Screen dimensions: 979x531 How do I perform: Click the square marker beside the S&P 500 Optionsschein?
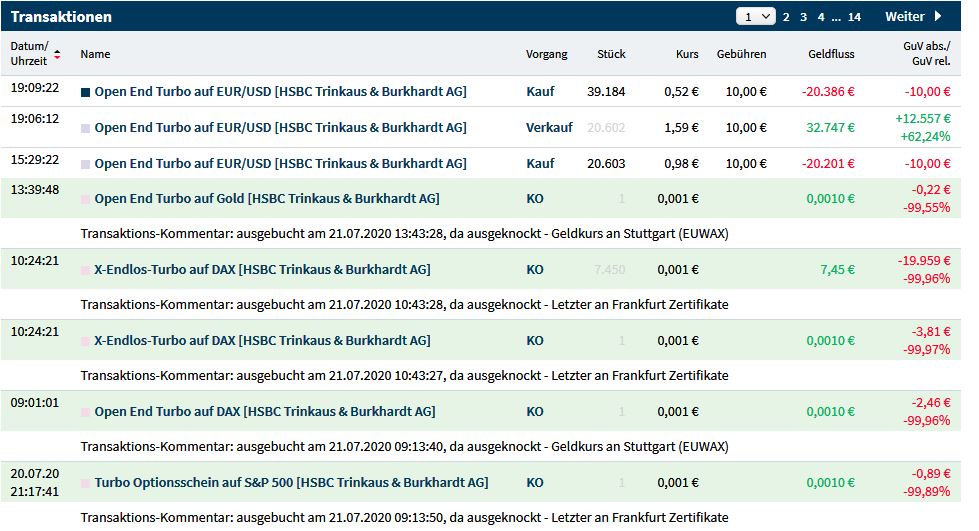(85, 483)
